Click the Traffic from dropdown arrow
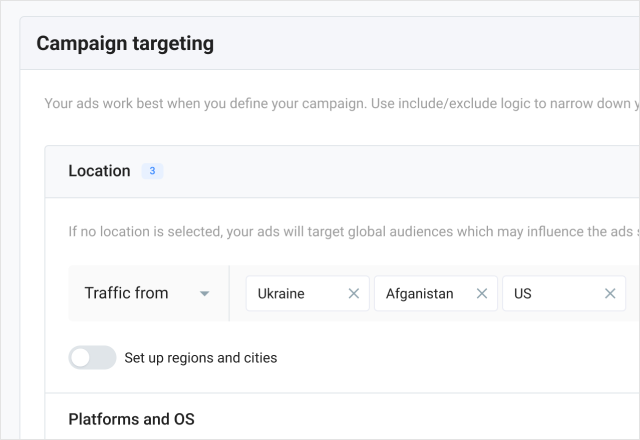 [x=204, y=294]
